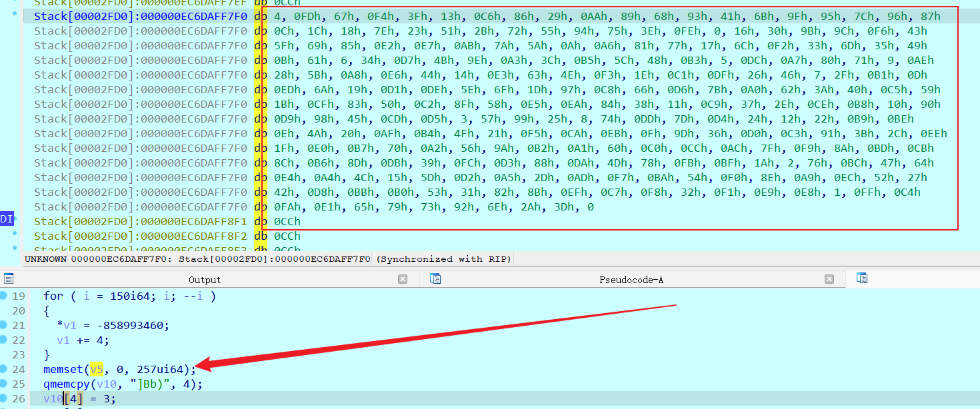Toggle breakpoint dot on pseudocode line 19
Image resolution: width=980 pixels, height=409 pixels.
click(4, 295)
